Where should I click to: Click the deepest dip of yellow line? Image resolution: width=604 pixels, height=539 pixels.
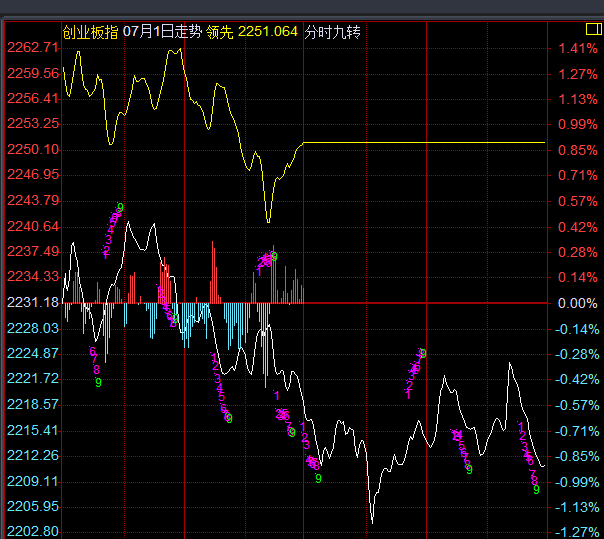(268, 221)
